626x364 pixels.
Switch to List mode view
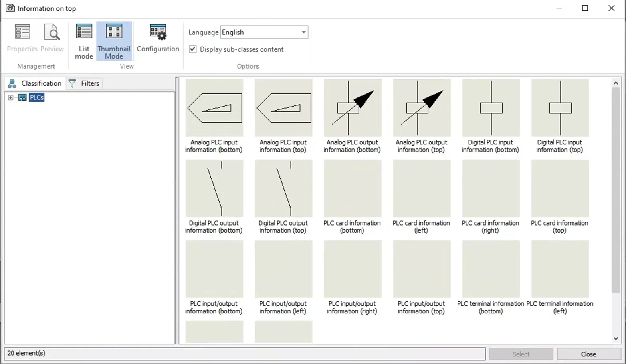pos(84,32)
